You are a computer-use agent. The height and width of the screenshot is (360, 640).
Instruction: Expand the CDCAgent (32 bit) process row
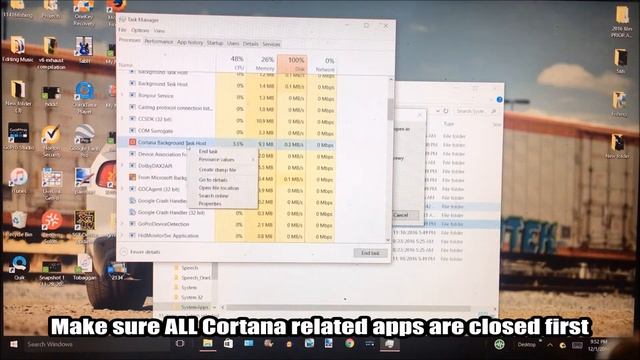click(x=122, y=189)
